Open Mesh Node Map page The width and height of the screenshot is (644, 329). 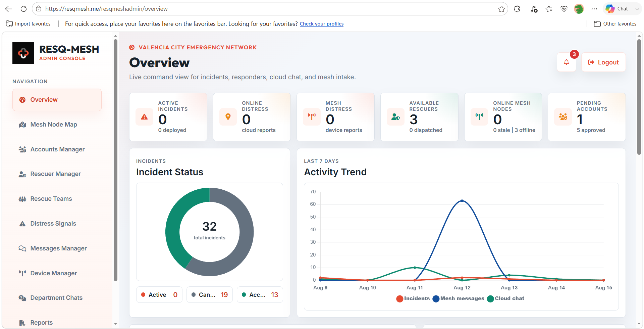click(57, 125)
